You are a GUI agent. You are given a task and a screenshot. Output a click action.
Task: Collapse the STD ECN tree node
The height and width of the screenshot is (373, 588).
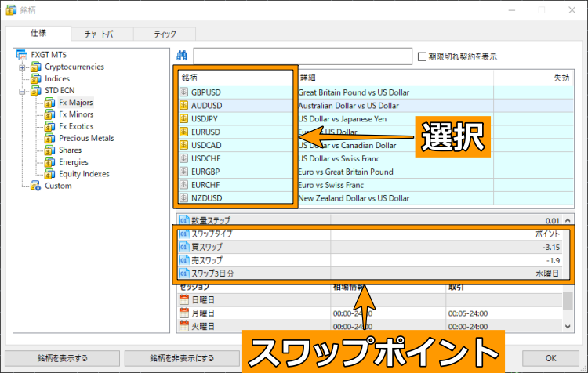pyautogui.click(x=23, y=91)
